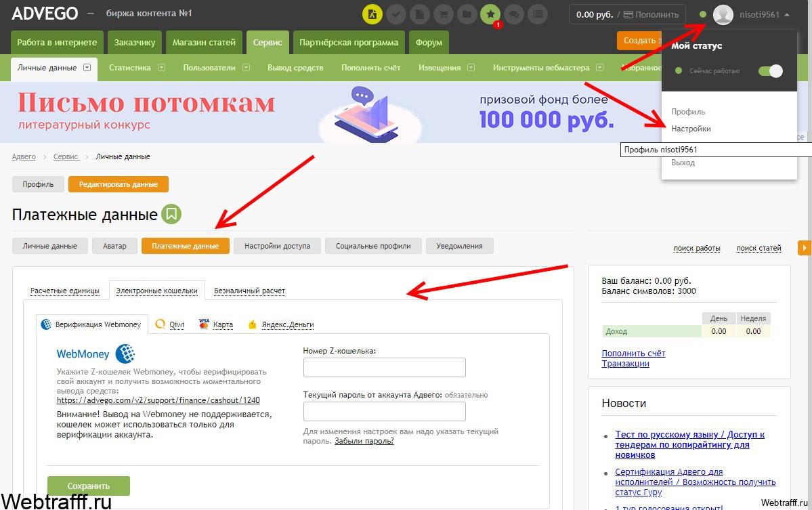The width and height of the screenshot is (812, 510).
Task: Click the Номер Z-кошелька input field
Action: [x=384, y=367]
